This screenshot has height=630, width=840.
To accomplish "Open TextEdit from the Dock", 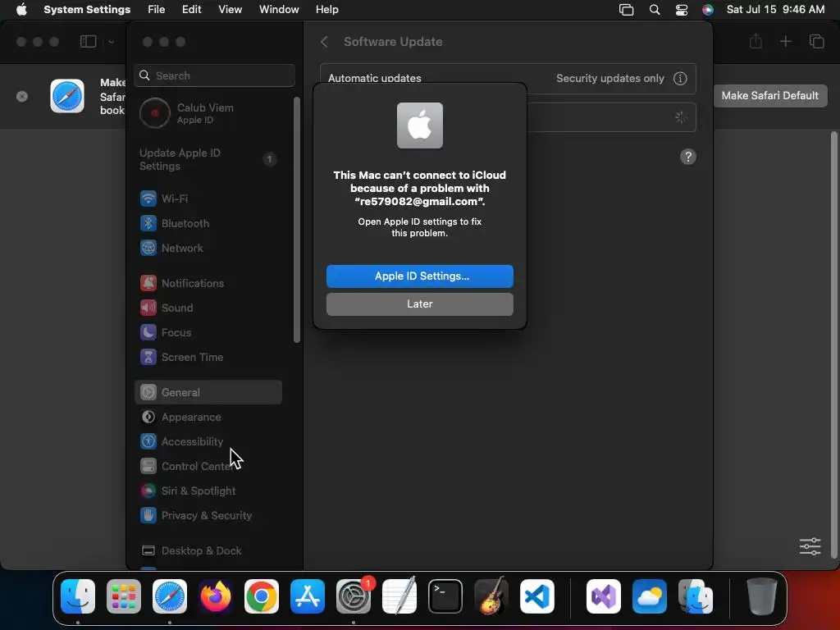I will click(x=399, y=596).
